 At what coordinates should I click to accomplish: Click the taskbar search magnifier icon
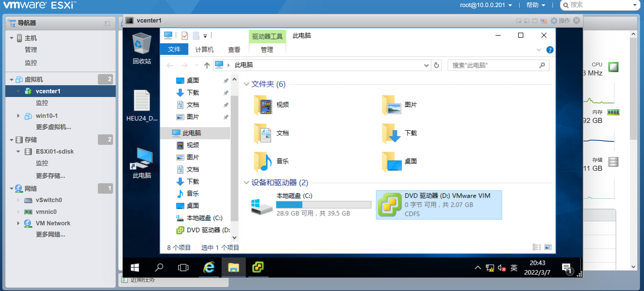coord(159,268)
